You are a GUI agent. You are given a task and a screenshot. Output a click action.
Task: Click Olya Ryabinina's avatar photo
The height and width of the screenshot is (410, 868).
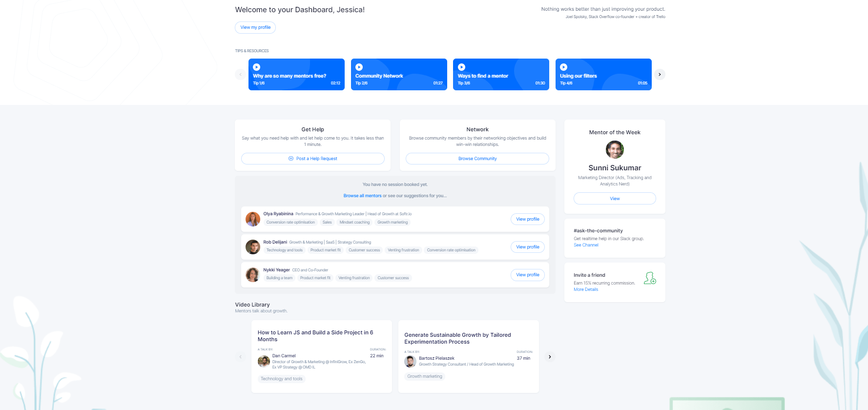[252, 219]
